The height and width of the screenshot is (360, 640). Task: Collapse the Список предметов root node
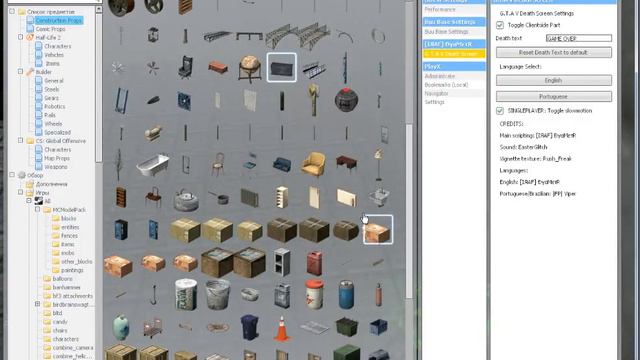click(x=12, y=11)
